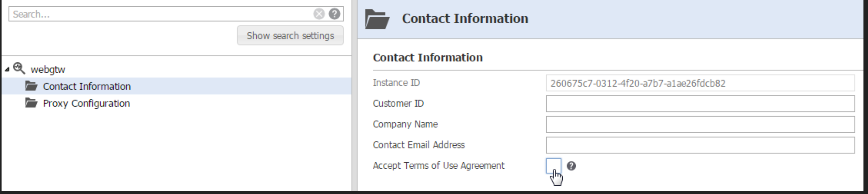This screenshot has width=868, height=194.
Task: Click the webgtw magnifier icon
Action: click(19, 69)
